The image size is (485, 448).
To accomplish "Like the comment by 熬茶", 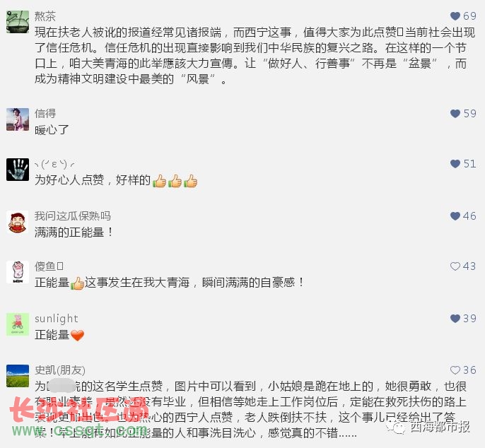I will (455, 16).
